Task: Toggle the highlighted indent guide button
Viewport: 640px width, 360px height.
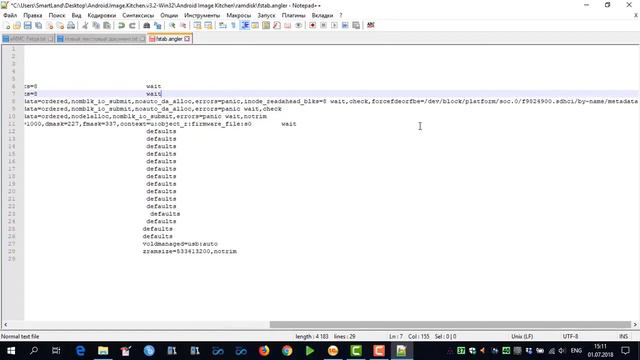Action: click(244, 25)
